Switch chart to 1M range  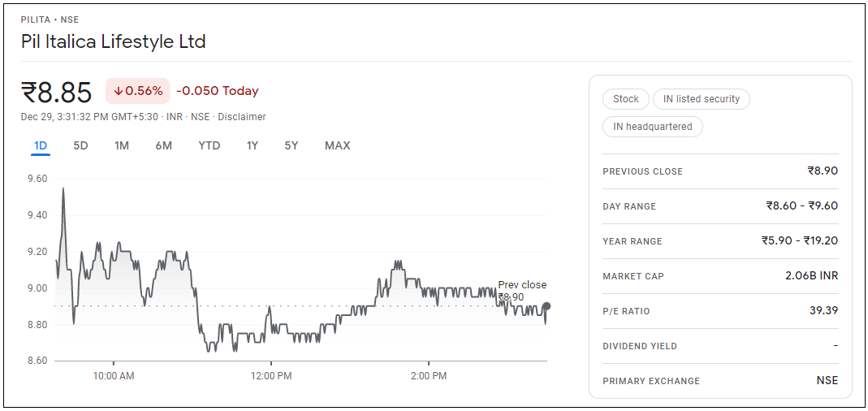pos(122,145)
